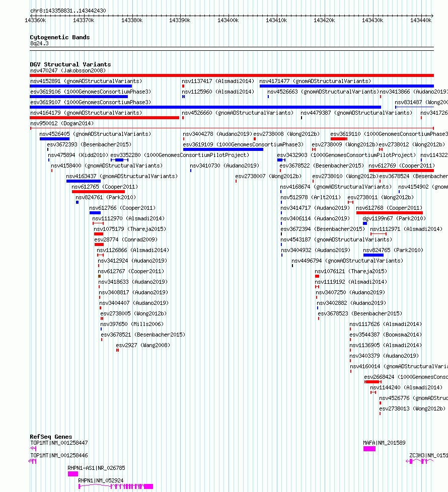Click nsv3412924 (Audano2019) label

point(132,261)
